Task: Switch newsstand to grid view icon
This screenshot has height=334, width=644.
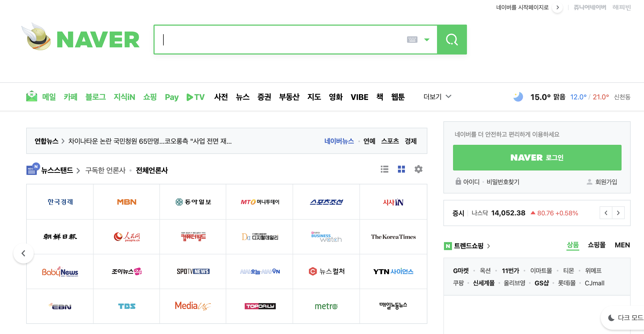Action: coord(401,169)
